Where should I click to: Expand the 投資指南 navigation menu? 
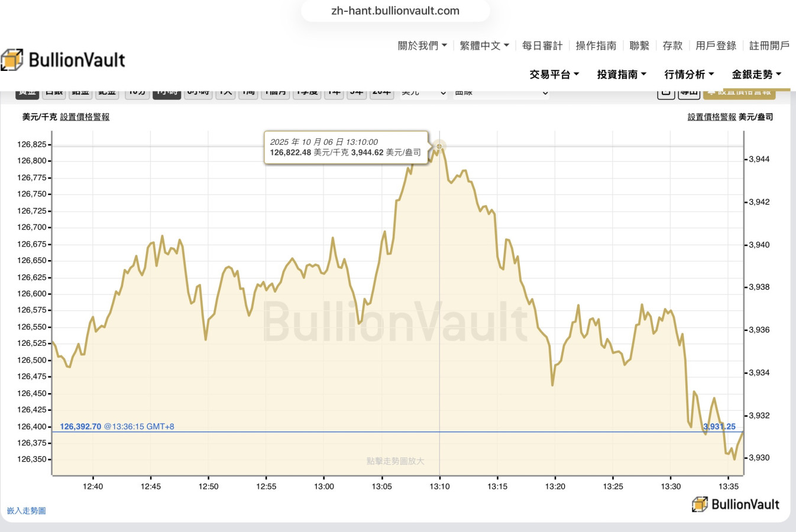[x=622, y=74]
